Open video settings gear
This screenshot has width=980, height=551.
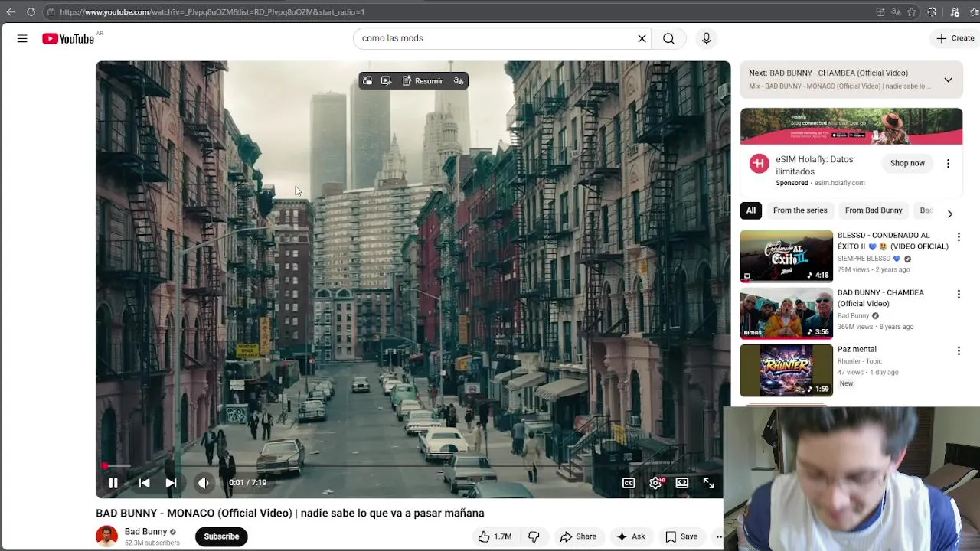point(655,483)
